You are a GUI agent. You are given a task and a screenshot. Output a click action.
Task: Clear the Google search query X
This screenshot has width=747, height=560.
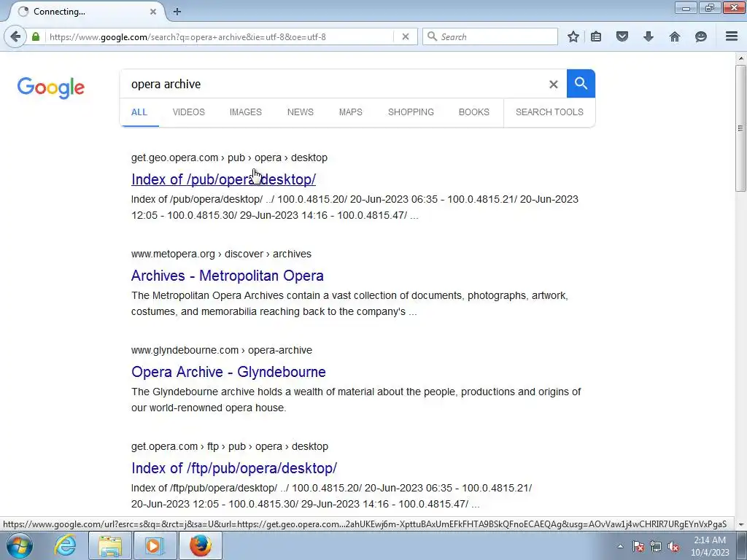(x=553, y=85)
